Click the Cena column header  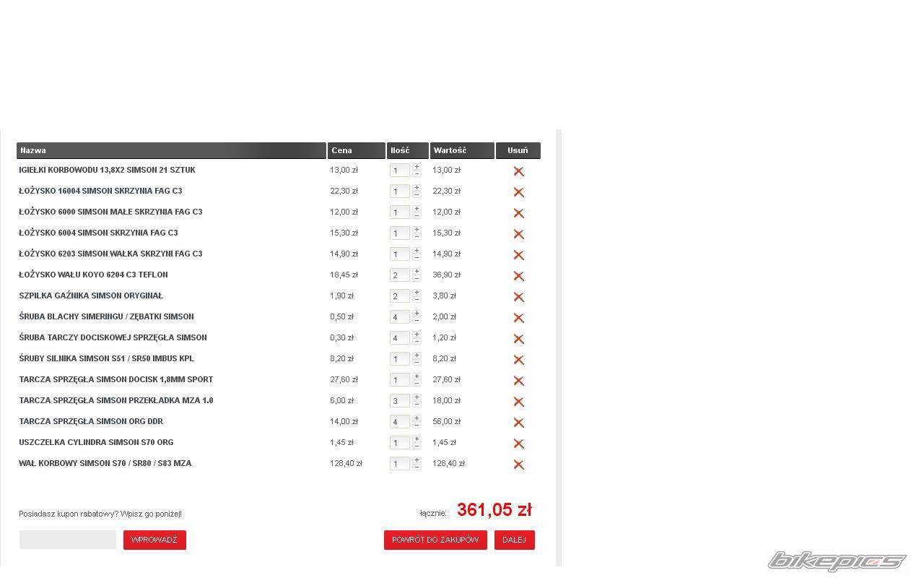tap(357, 150)
